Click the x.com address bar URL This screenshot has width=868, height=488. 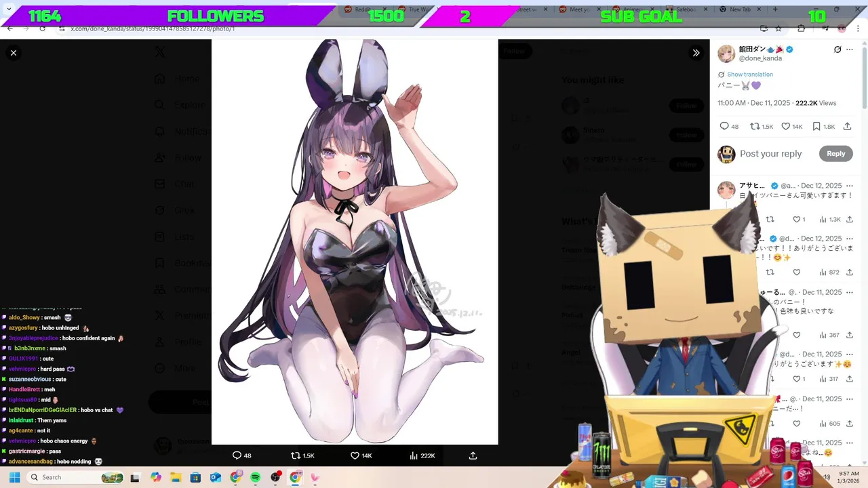(153, 29)
